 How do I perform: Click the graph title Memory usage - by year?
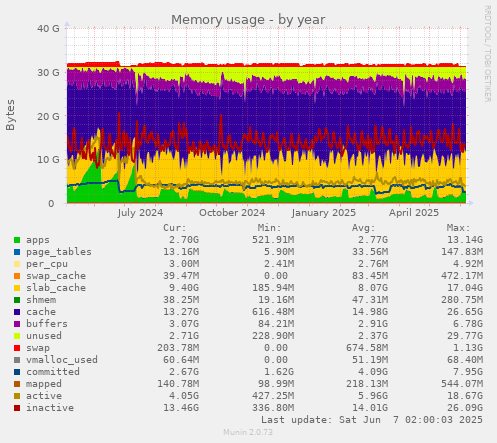click(x=248, y=20)
